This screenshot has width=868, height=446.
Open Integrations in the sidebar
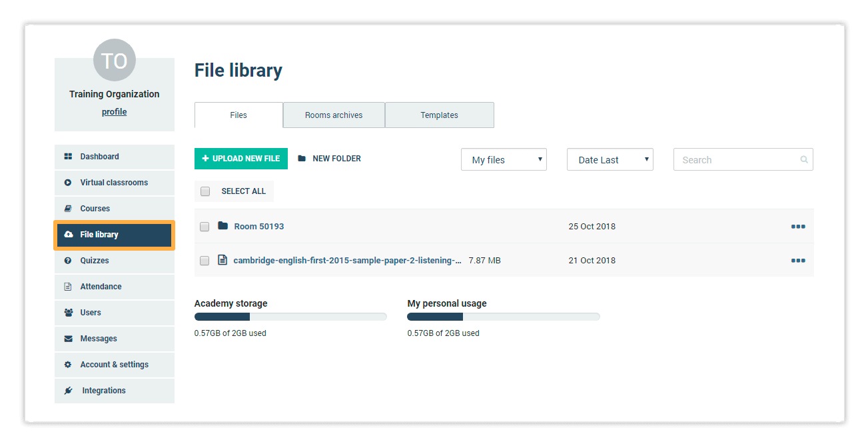tap(115, 391)
